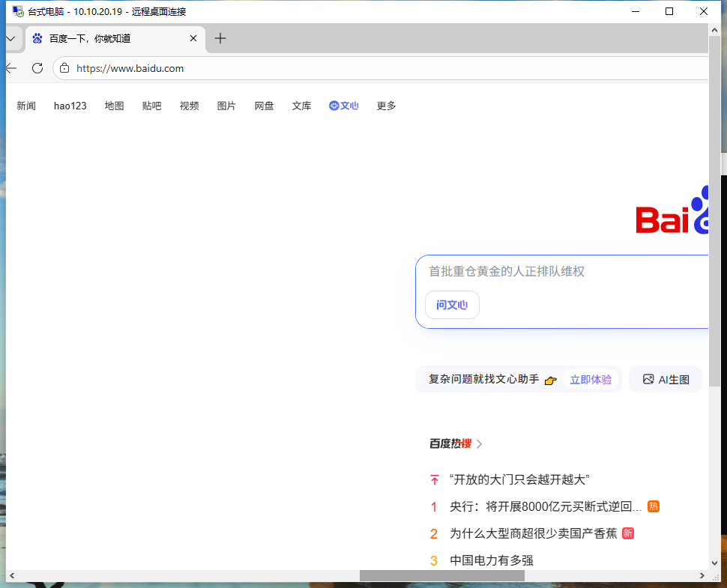The height and width of the screenshot is (588, 727).
Task: Click the scroll-down arrow on vertical scrollbar
Action: coord(714,563)
